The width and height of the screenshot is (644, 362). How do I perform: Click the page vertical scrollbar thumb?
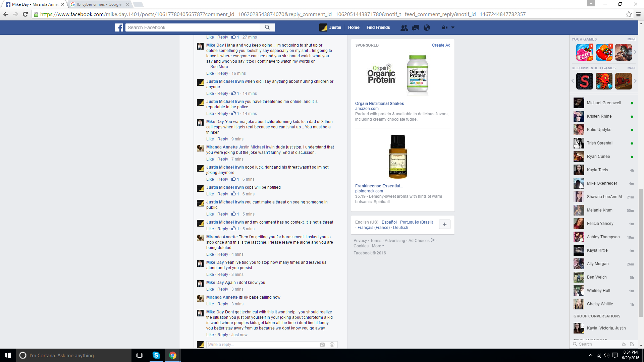coord(641,253)
